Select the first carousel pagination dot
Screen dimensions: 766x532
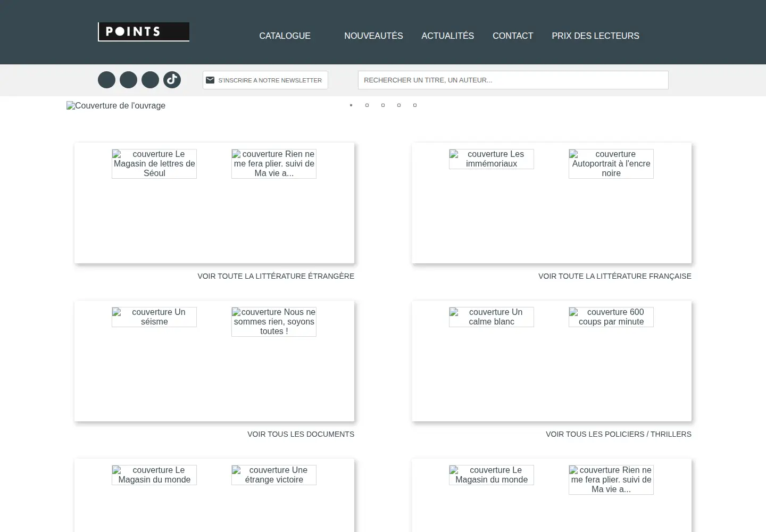point(351,105)
